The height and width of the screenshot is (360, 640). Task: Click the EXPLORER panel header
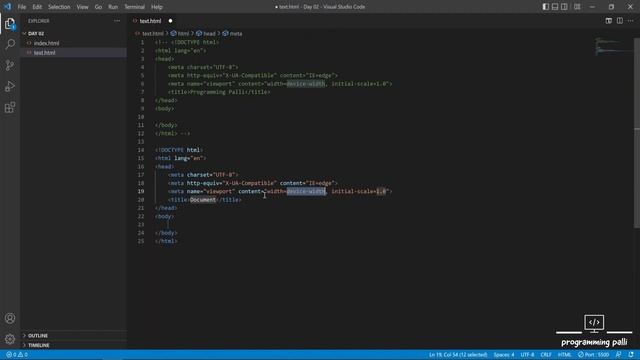39,21
